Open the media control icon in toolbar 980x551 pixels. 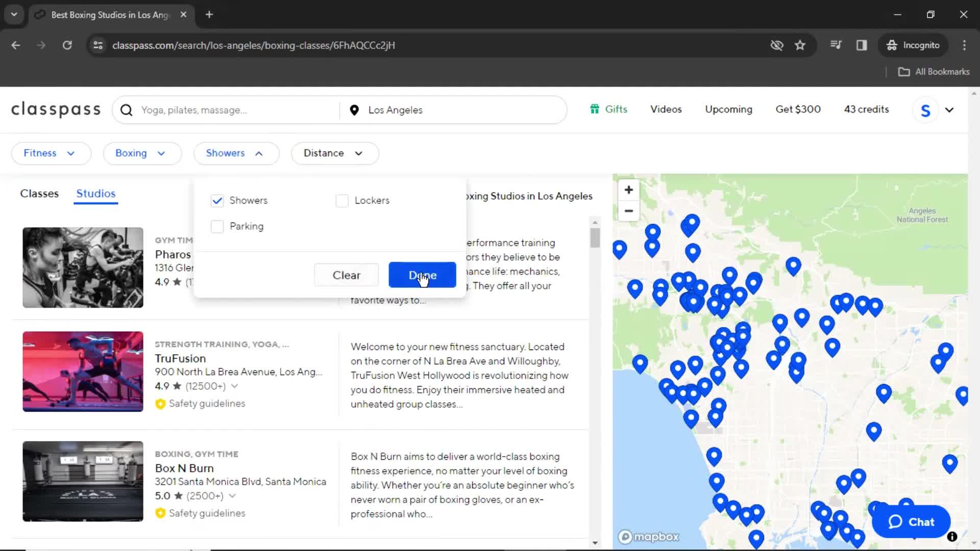pos(836,45)
